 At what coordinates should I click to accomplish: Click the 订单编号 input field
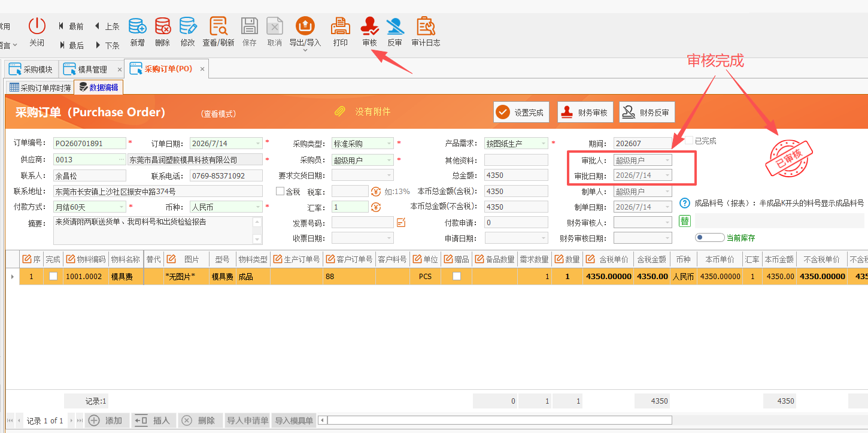90,144
